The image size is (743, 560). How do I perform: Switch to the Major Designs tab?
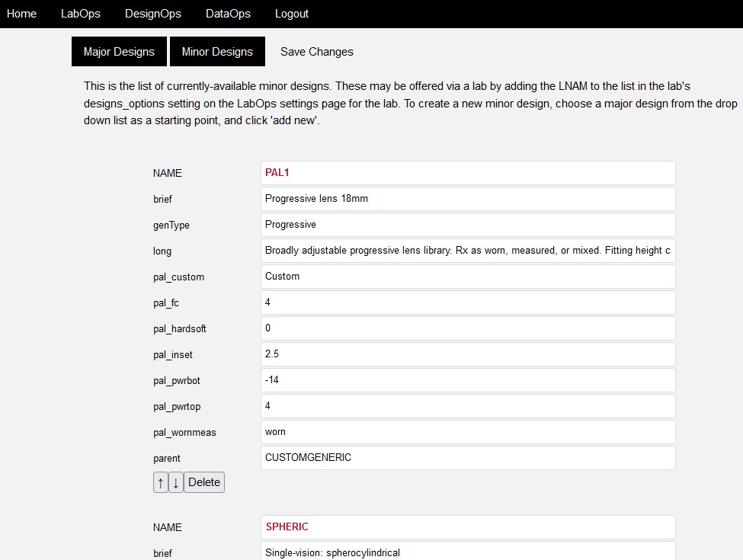119,52
